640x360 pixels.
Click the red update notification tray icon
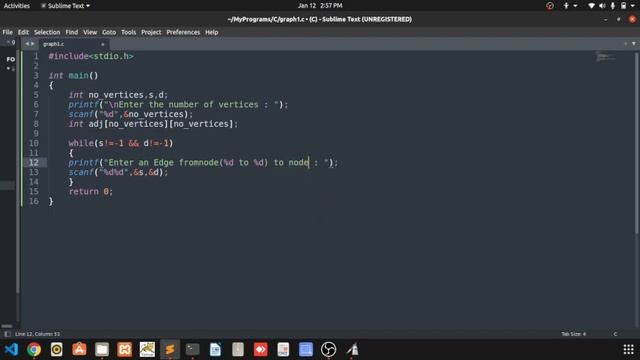[550, 6]
